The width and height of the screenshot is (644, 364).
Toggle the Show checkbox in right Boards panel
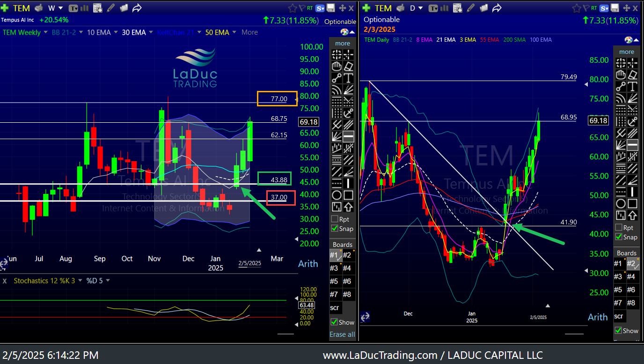[619, 330]
